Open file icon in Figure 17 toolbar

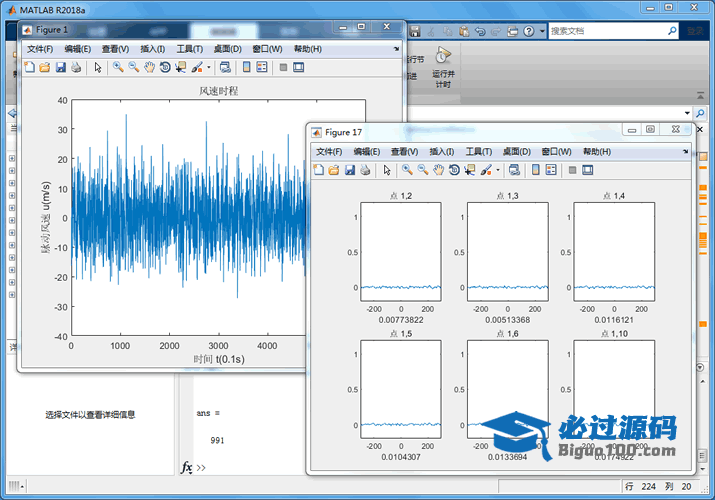click(334, 170)
